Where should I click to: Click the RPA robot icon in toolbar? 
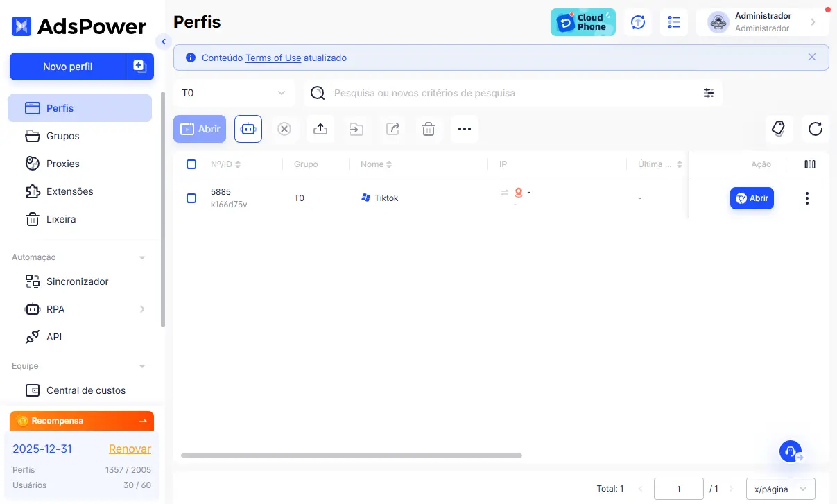pyautogui.click(x=248, y=129)
